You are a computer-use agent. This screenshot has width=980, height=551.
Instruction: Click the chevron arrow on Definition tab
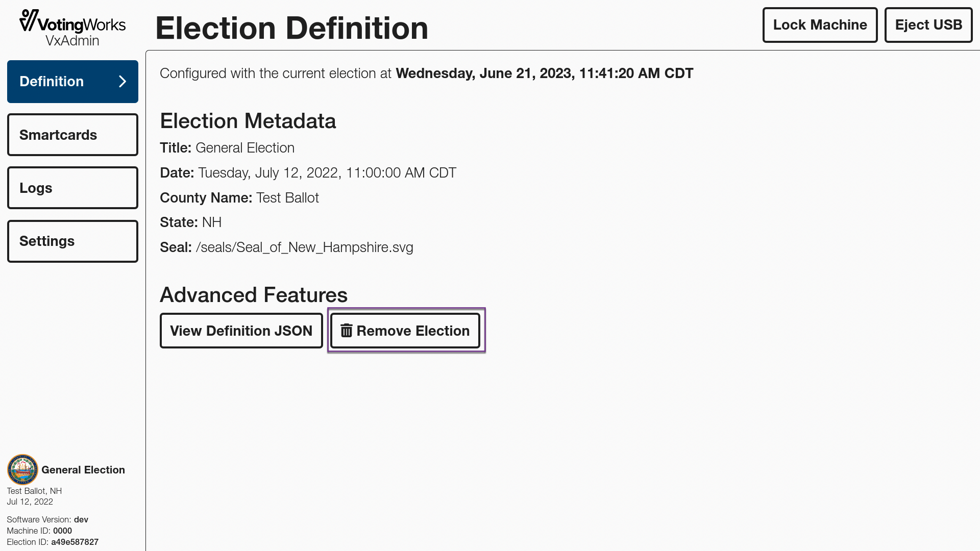click(122, 82)
